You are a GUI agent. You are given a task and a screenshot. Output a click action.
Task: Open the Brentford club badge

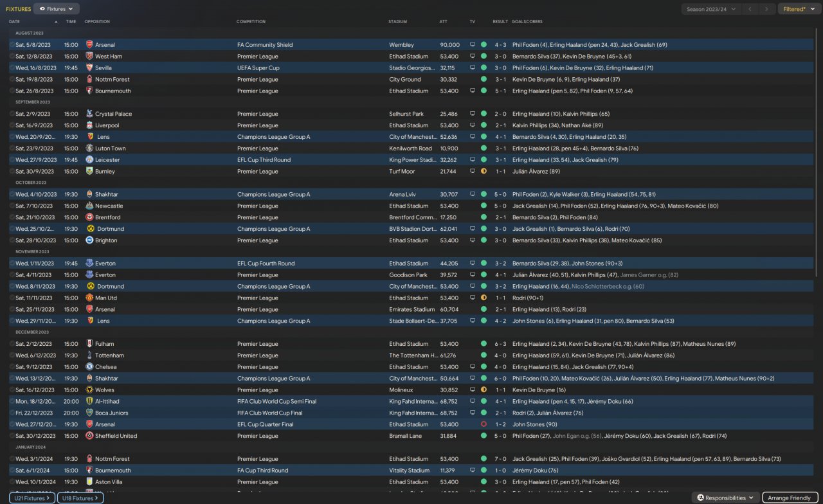point(89,218)
